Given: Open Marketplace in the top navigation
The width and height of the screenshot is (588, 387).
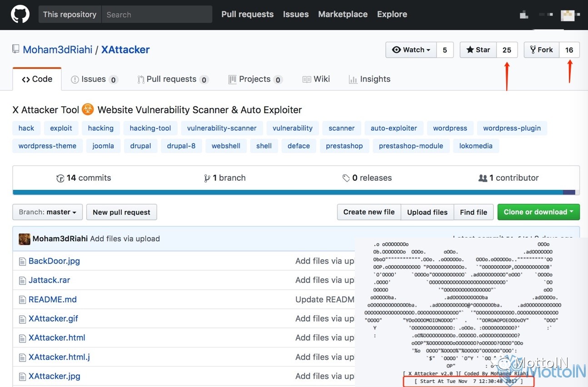Looking at the screenshot, I should (343, 14).
